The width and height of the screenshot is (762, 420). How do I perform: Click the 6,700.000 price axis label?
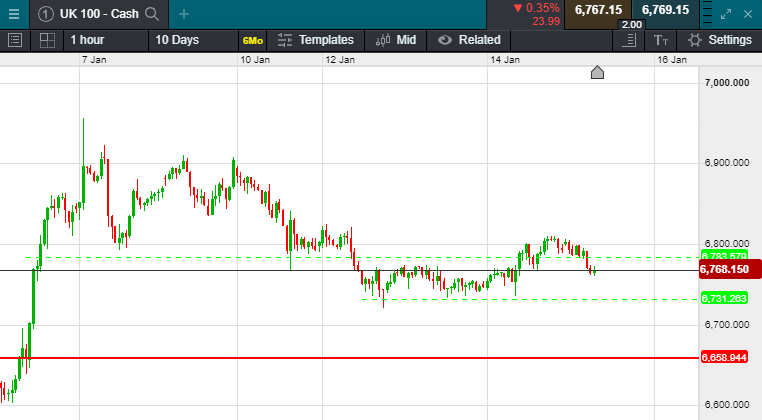tap(727, 325)
